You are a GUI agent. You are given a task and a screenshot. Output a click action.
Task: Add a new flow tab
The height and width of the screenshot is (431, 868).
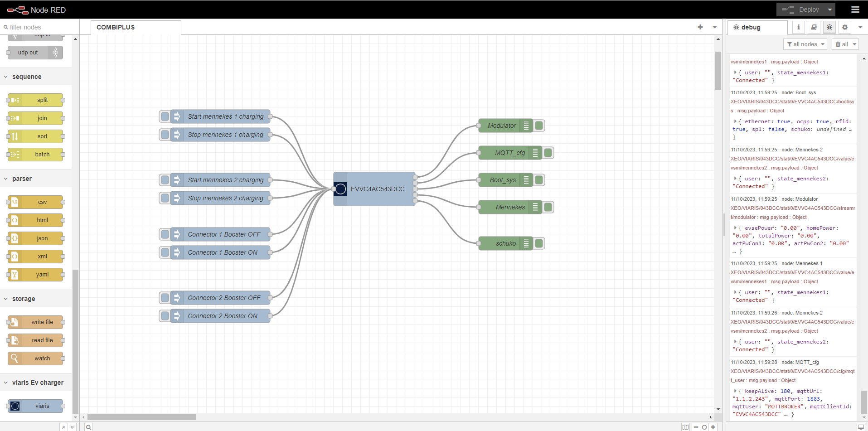(700, 27)
